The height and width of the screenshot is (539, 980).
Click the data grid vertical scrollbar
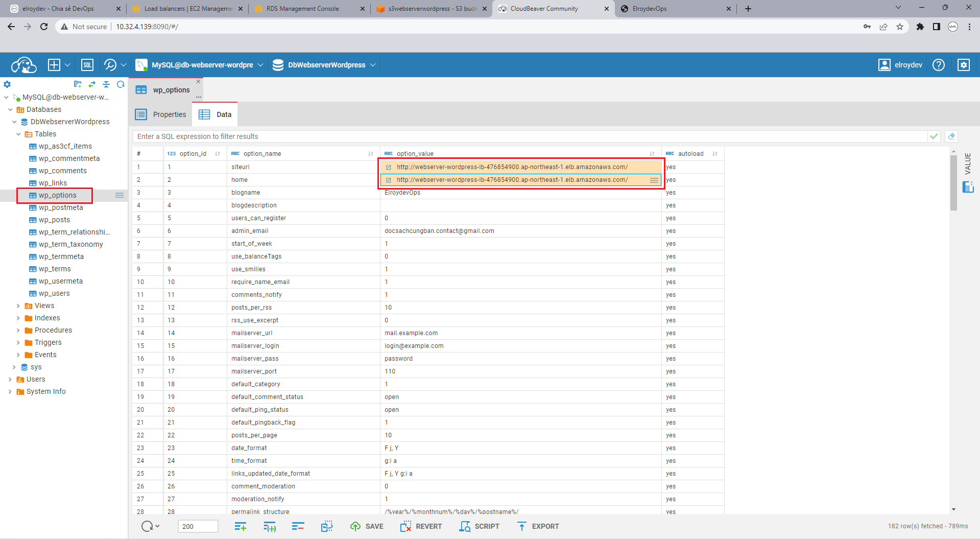(953, 182)
